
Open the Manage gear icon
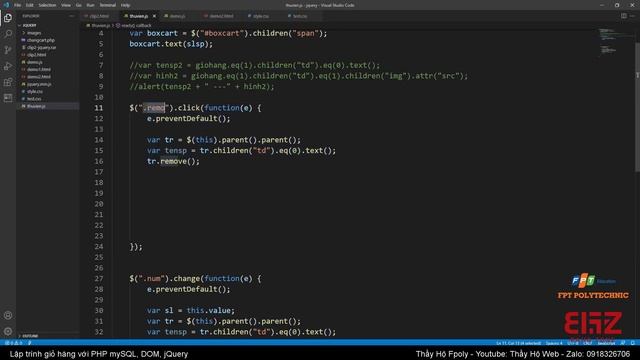[8, 331]
